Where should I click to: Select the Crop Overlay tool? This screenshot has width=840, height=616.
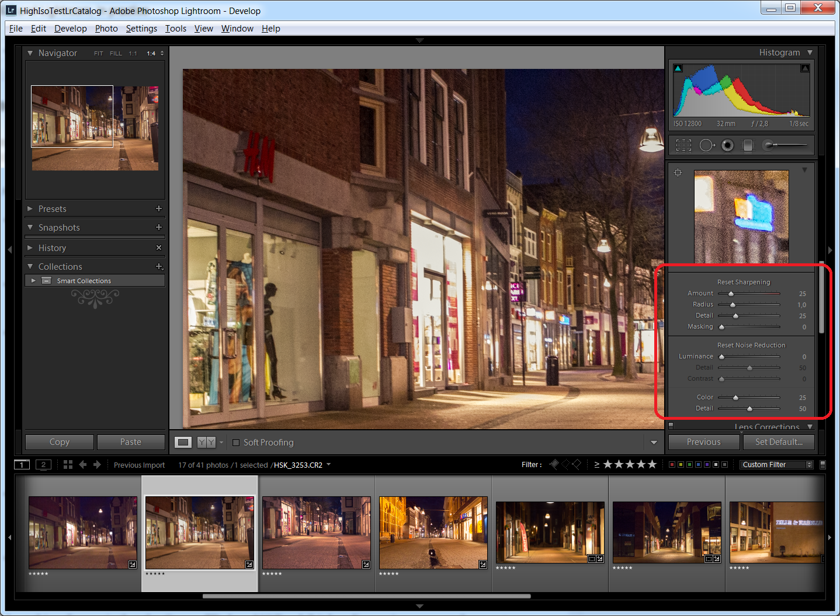tap(683, 145)
